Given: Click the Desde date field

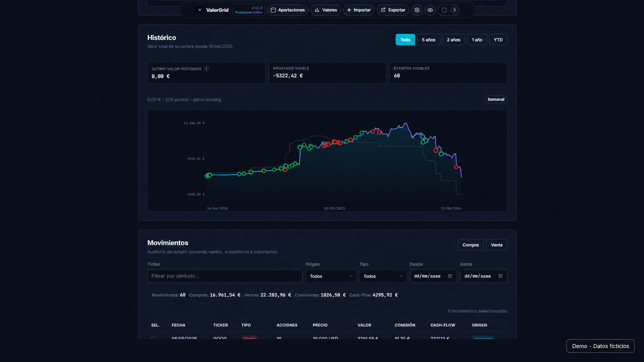Looking at the screenshot, I should pyautogui.click(x=433, y=276).
